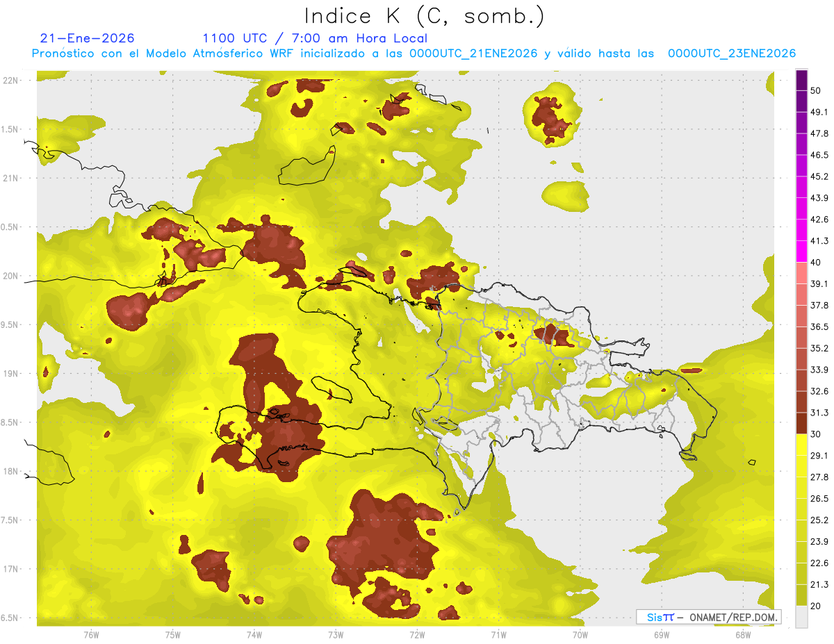Image resolution: width=834 pixels, height=644 pixels.
Task: Click the '20' colorbar value
Action: pyautogui.click(x=816, y=606)
